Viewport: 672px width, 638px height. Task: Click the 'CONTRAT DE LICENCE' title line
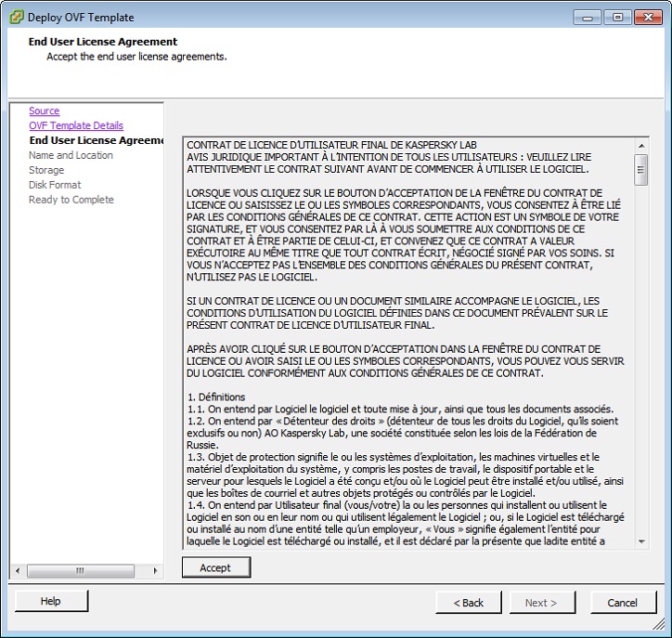(x=331, y=145)
